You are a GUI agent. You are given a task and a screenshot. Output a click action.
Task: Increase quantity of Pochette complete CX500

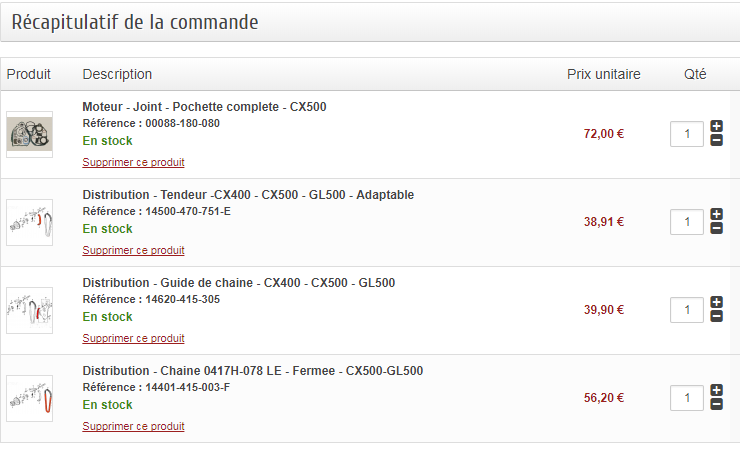click(x=716, y=126)
